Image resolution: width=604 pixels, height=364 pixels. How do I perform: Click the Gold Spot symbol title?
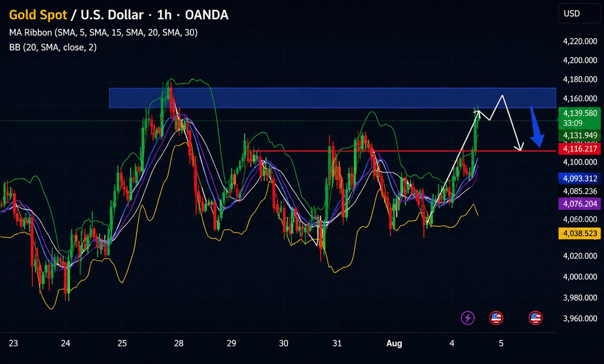click(x=38, y=15)
